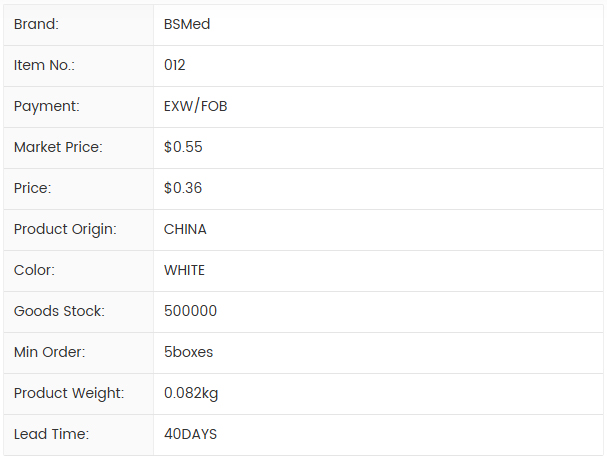Select the EXW/FOB payment value
Screen dimensions: 607x458
tap(196, 106)
